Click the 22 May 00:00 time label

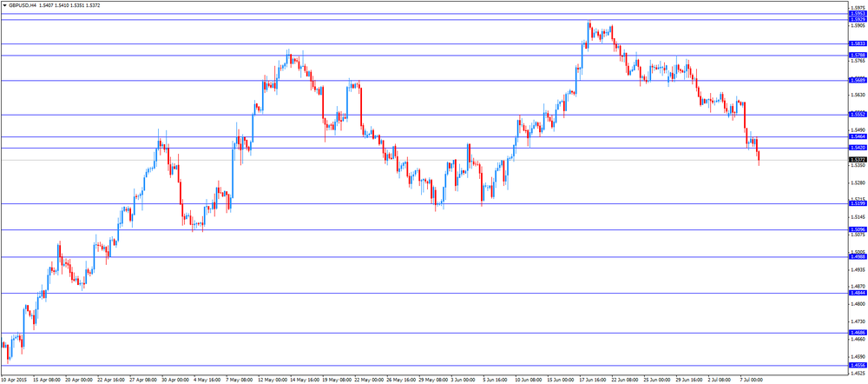[371, 381]
